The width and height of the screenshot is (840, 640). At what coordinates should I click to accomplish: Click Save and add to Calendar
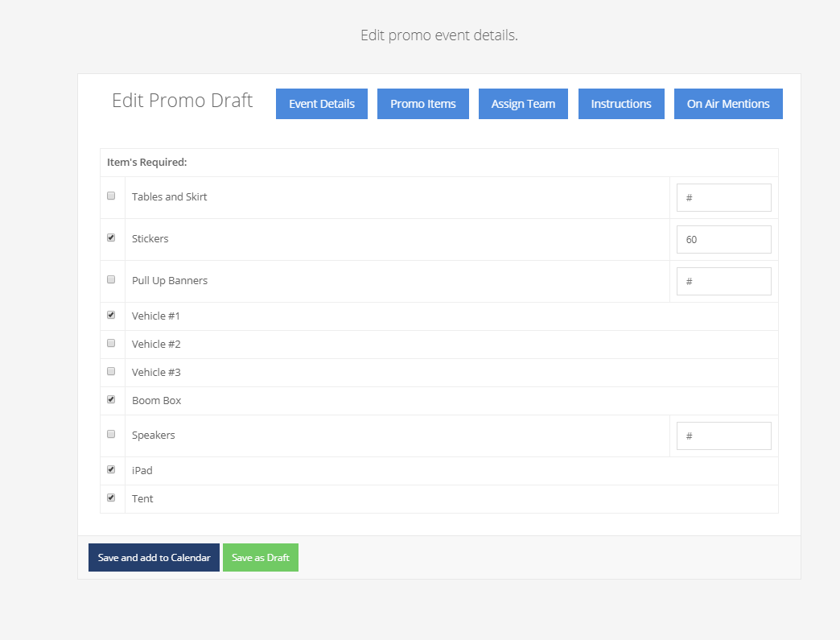point(154,558)
